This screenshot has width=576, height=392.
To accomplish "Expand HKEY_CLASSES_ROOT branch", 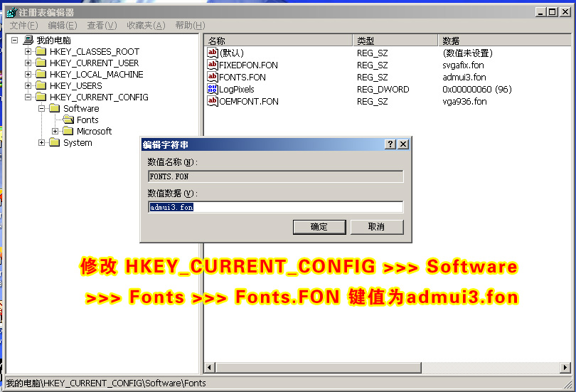I will pos(28,51).
